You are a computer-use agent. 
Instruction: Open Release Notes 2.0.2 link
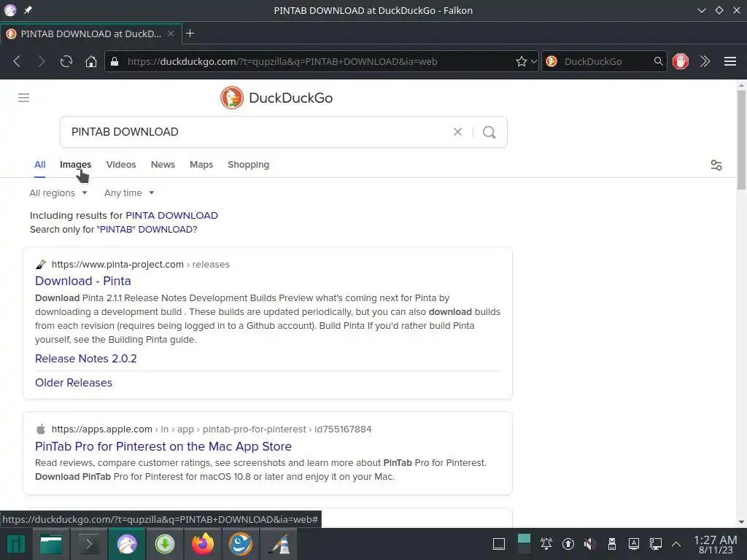[86, 359]
